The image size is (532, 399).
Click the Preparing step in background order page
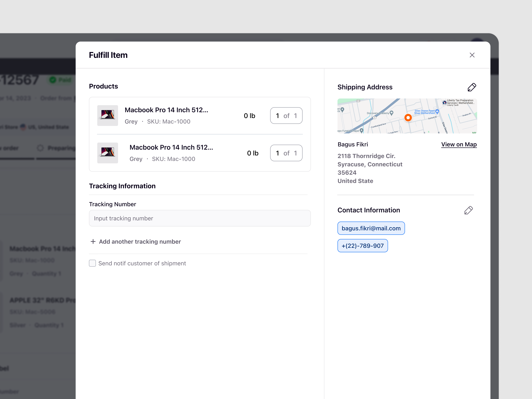pyautogui.click(x=57, y=148)
